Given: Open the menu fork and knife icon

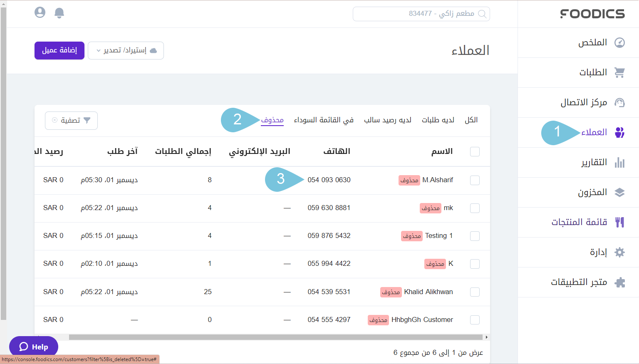Looking at the screenshot, I should pyautogui.click(x=619, y=223).
